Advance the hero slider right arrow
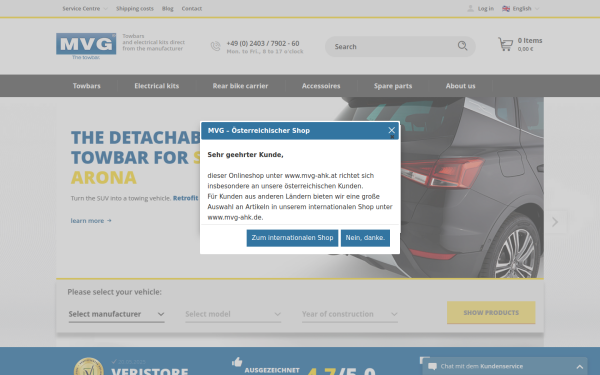Screen dimensions: 600x375 (x=555, y=222)
